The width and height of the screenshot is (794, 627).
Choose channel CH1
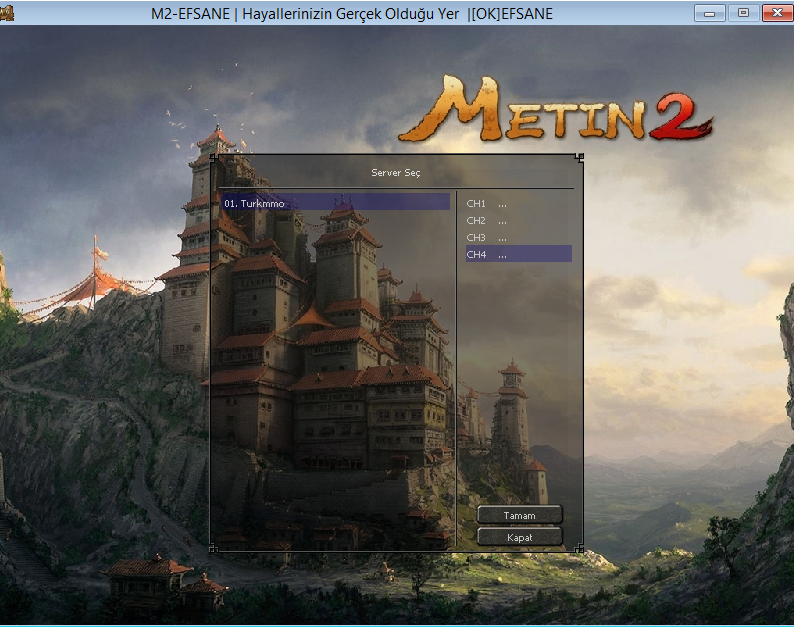519,204
